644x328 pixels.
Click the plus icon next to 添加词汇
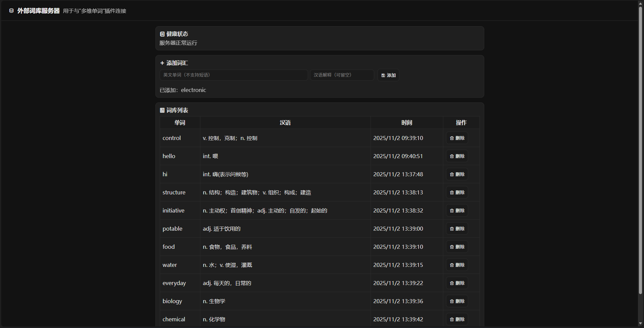pos(162,63)
